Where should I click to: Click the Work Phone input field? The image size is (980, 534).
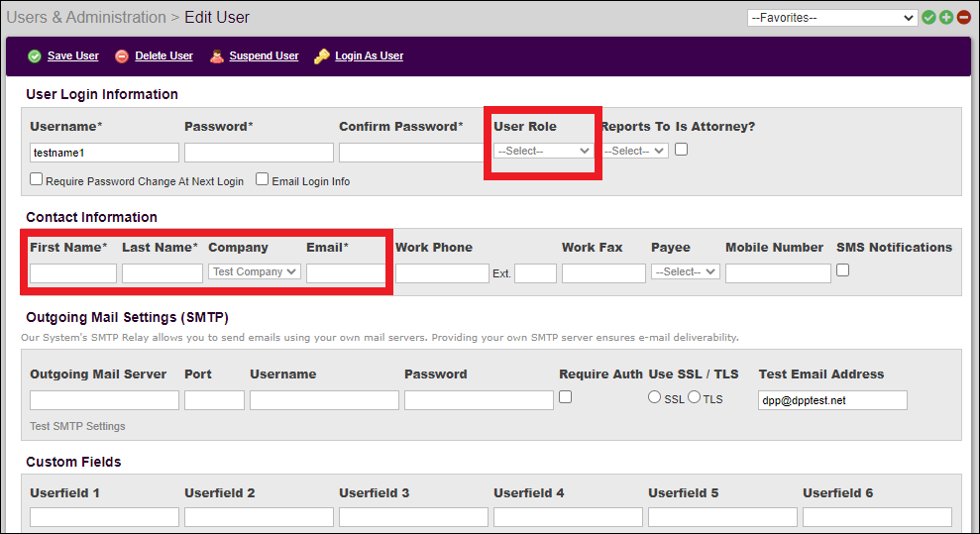click(442, 273)
